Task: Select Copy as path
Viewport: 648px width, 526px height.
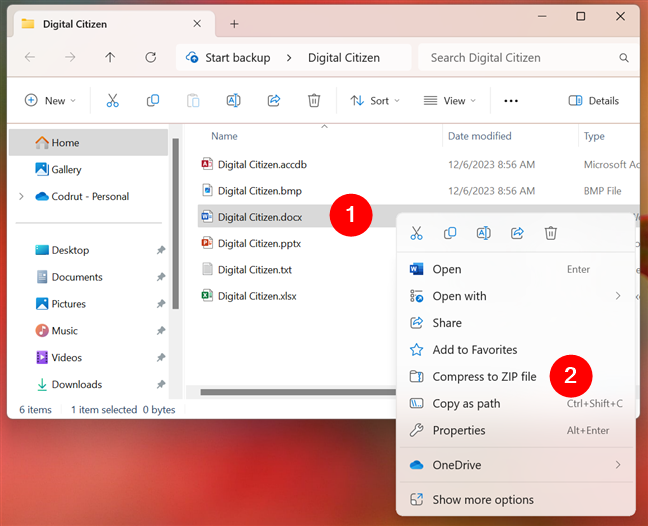Action: pos(515,403)
